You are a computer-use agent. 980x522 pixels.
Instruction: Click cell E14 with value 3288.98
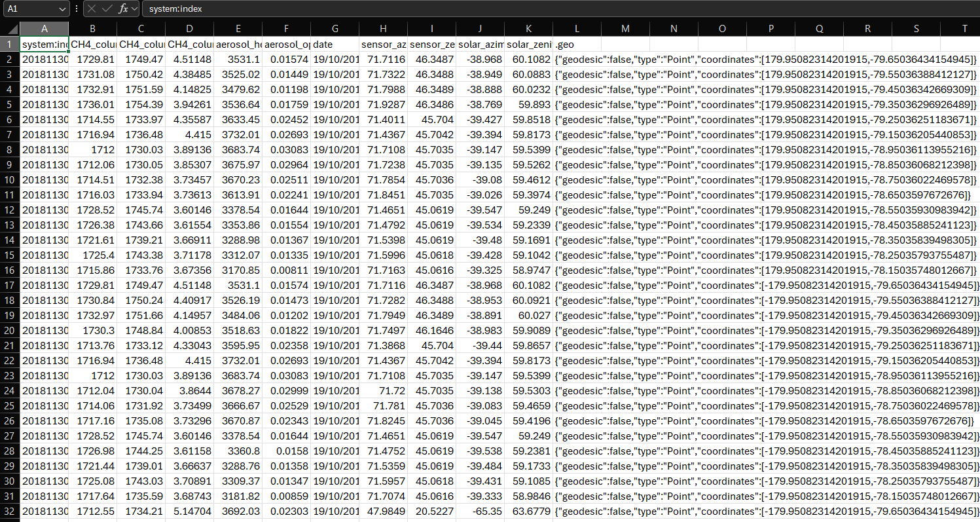tap(238, 240)
